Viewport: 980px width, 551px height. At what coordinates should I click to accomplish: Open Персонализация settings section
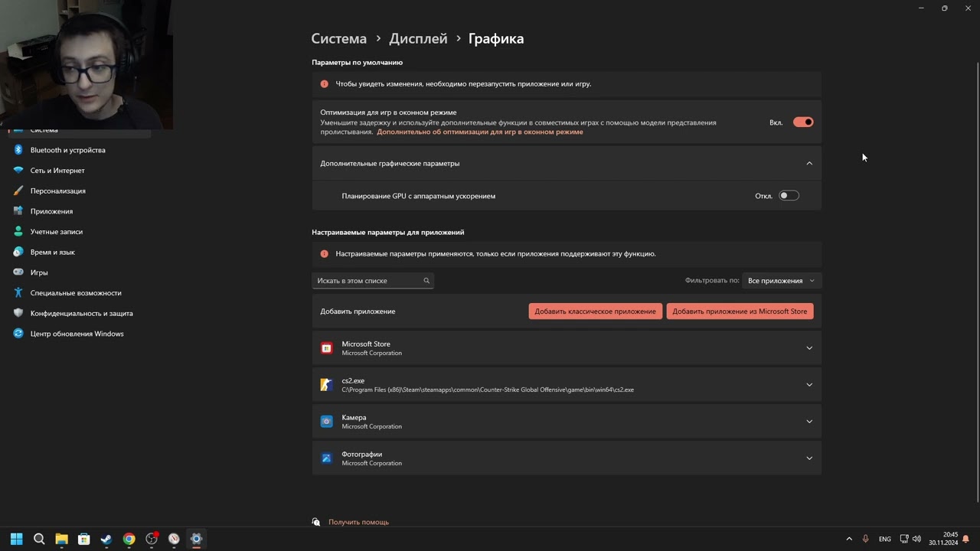[58, 191]
